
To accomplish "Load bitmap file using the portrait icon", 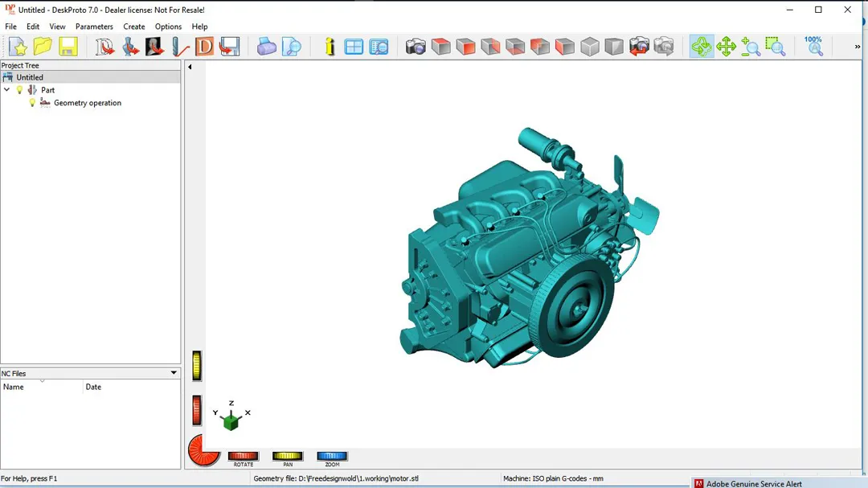I will pos(154,47).
